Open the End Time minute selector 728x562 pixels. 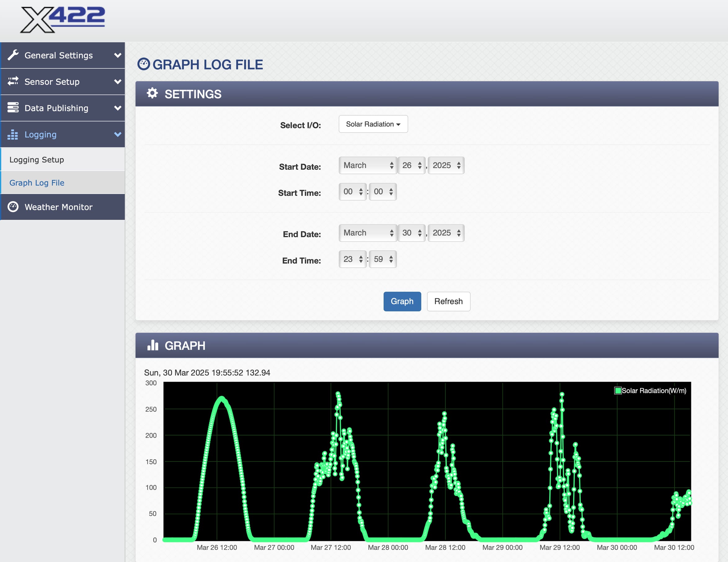(383, 259)
